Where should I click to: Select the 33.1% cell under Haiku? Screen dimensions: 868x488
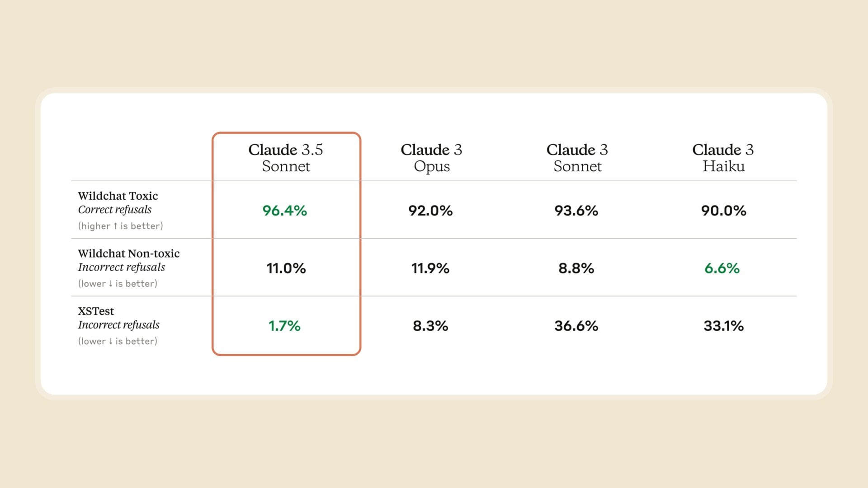pos(723,326)
